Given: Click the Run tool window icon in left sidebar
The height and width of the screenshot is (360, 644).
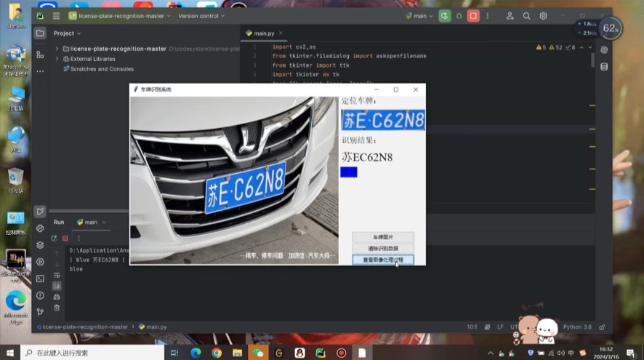Looking at the screenshot, I should point(40,211).
